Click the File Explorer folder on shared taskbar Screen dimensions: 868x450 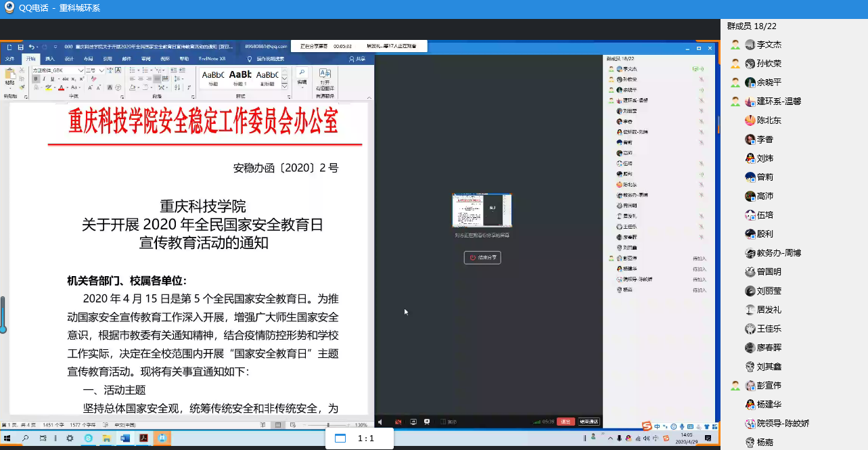(106, 438)
